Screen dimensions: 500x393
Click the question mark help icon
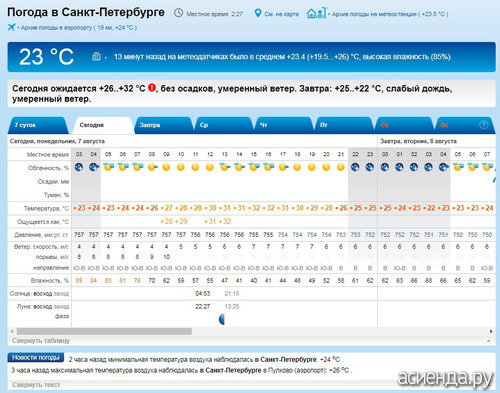[x=483, y=125]
